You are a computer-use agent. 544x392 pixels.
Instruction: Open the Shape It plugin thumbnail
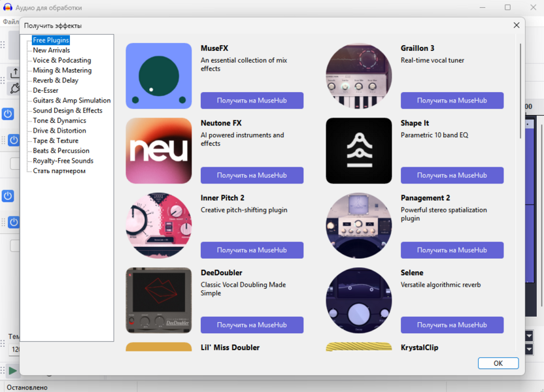coord(359,151)
